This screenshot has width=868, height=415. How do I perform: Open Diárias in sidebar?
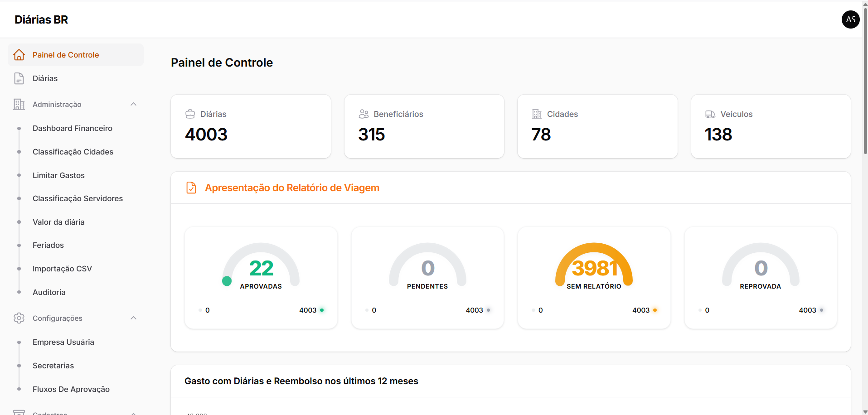point(76,78)
